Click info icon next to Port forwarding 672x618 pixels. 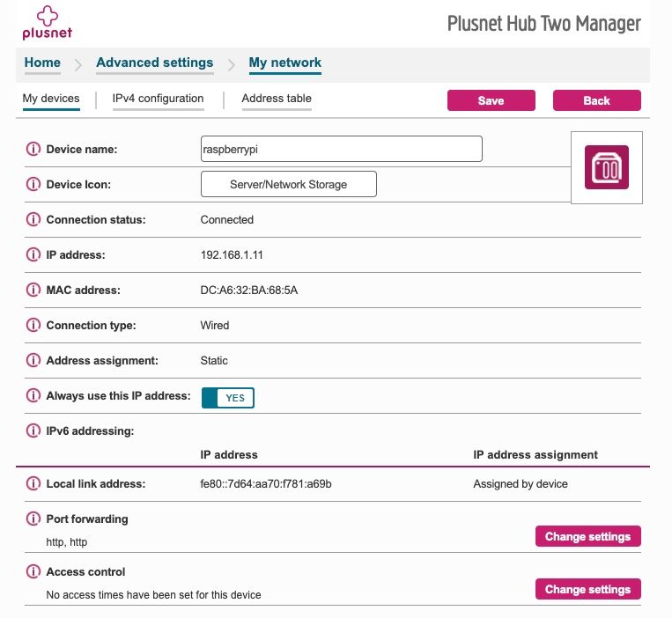pyautogui.click(x=33, y=519)
